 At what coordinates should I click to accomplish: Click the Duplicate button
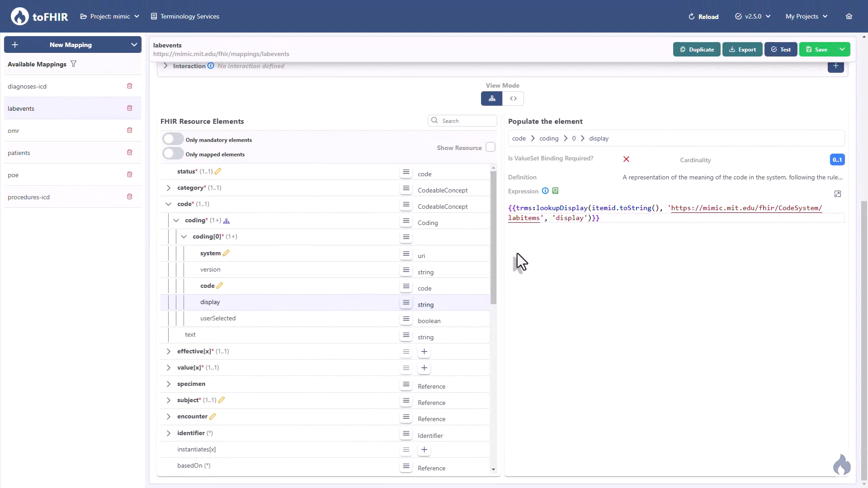tap(697, 49)
